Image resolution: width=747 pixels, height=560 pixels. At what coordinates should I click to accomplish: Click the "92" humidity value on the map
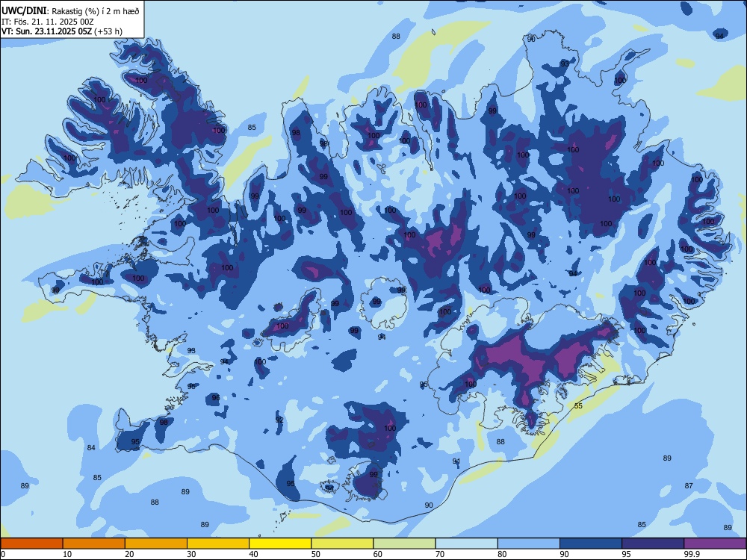(279, 420)
